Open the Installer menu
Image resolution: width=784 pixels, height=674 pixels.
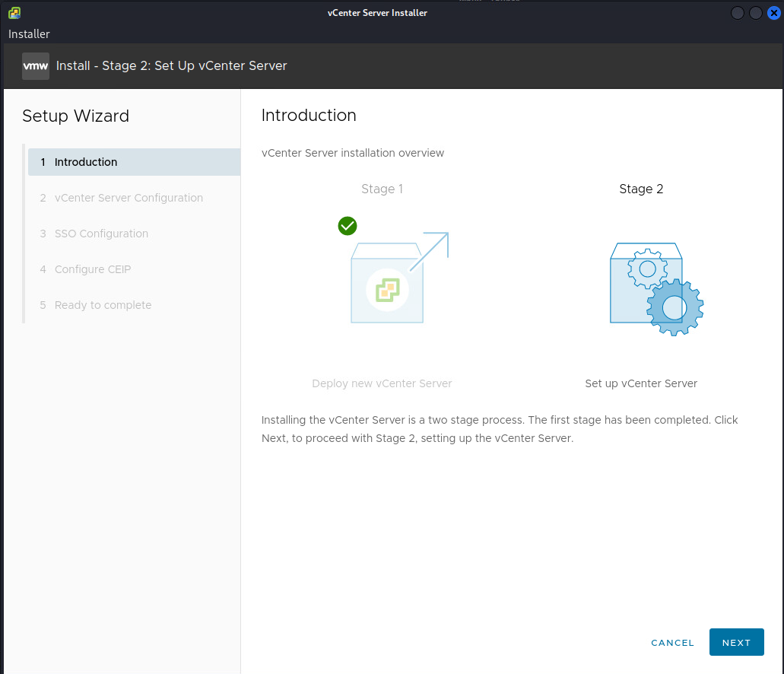point(29,34)
